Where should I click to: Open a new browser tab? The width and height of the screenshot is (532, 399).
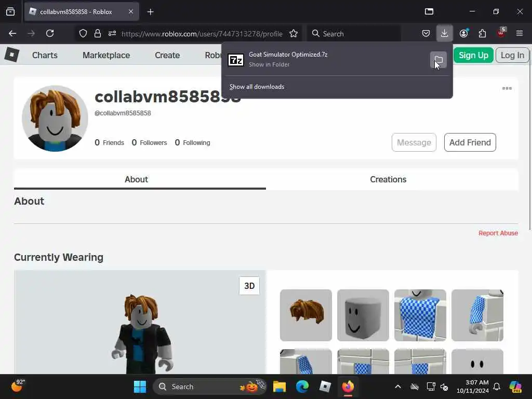tap(150, 12)
